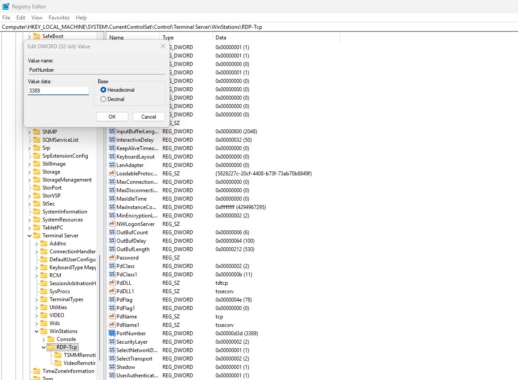Viewport: 518px width, 380px height.
Task: Click the PdFlag DWORD icon
Action: coord(112,299)
